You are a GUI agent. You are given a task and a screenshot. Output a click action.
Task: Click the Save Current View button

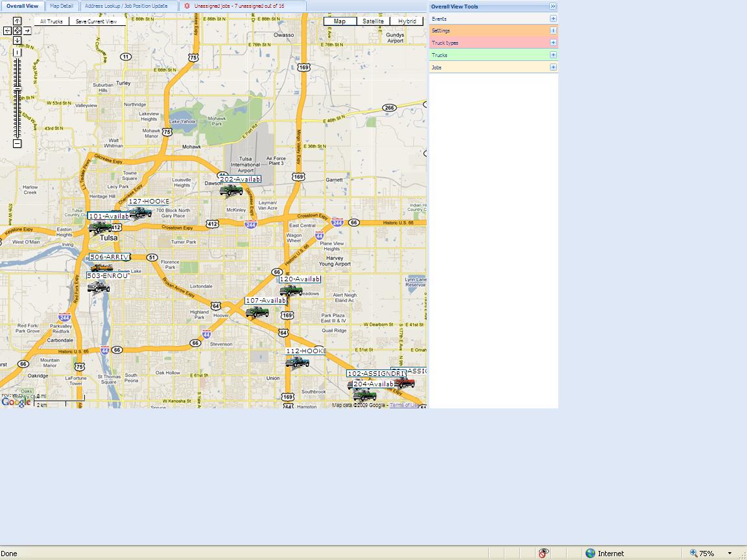click(x=96, y=21)
